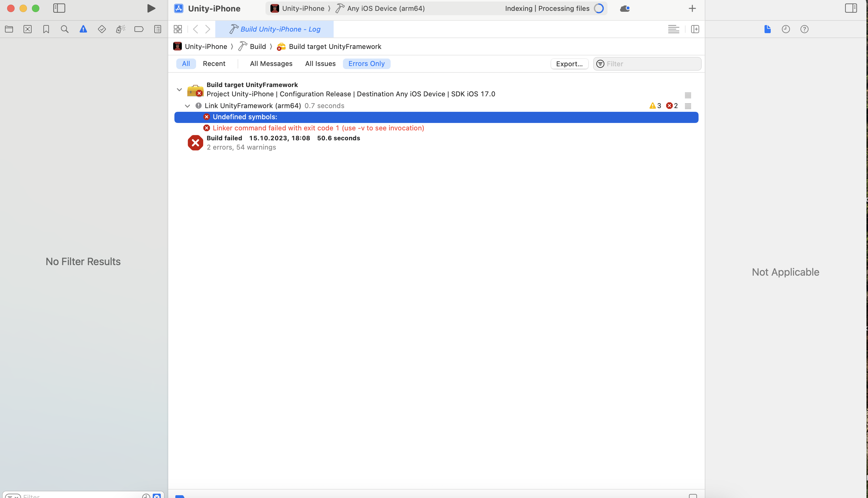Image resolution: width=868 pixels, height=498 pixels.
Task: Show the History inspector clock icon
Action: (x=786, y=29)
